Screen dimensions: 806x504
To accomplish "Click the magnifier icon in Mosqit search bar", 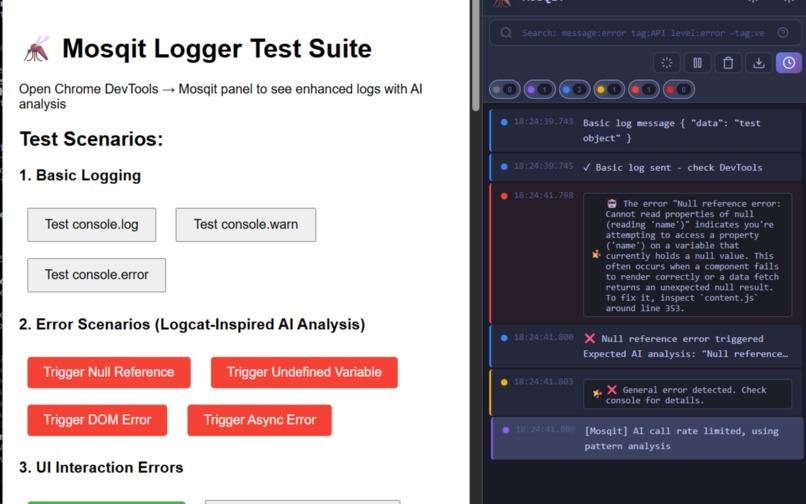I will pos(506,33).
